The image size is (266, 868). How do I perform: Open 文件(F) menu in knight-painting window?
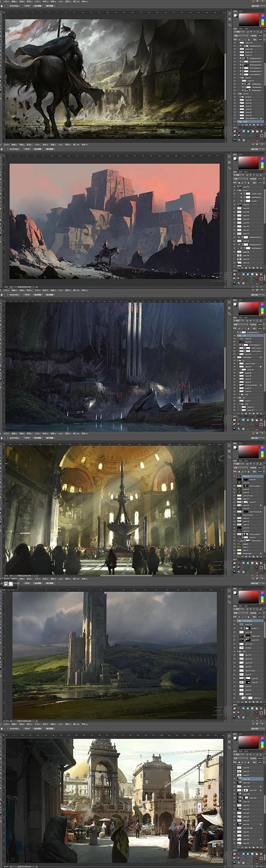[x=6, y=2]
